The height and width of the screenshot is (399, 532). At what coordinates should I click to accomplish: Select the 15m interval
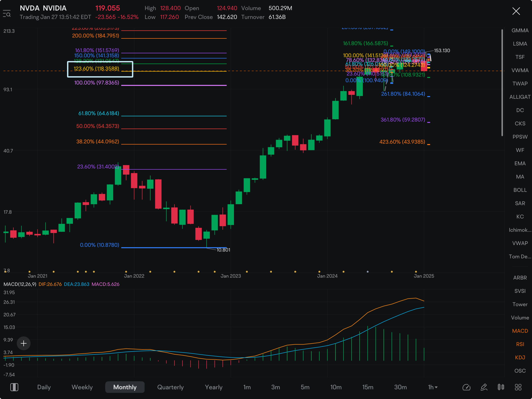pyautogui.click(x=368, y=387)
